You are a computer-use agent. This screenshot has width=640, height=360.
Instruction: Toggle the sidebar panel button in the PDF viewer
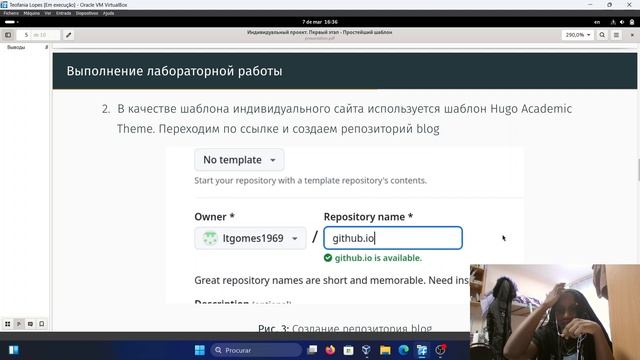(x=8, y=35)
